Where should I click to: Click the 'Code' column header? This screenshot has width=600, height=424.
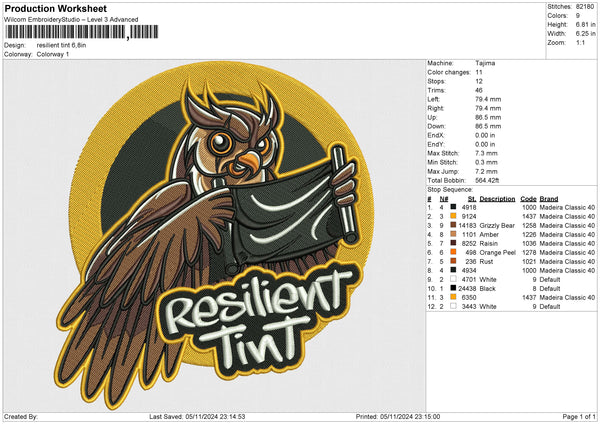tap(528, 199)
